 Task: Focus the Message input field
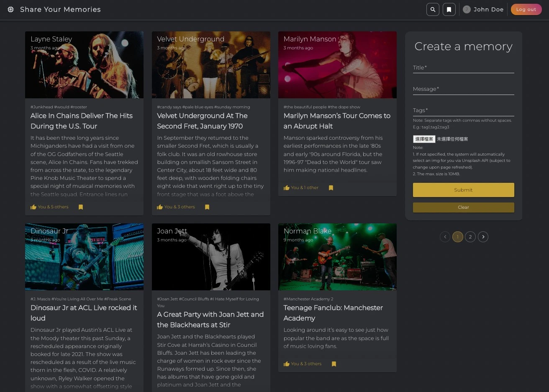[x=463, y=89]
